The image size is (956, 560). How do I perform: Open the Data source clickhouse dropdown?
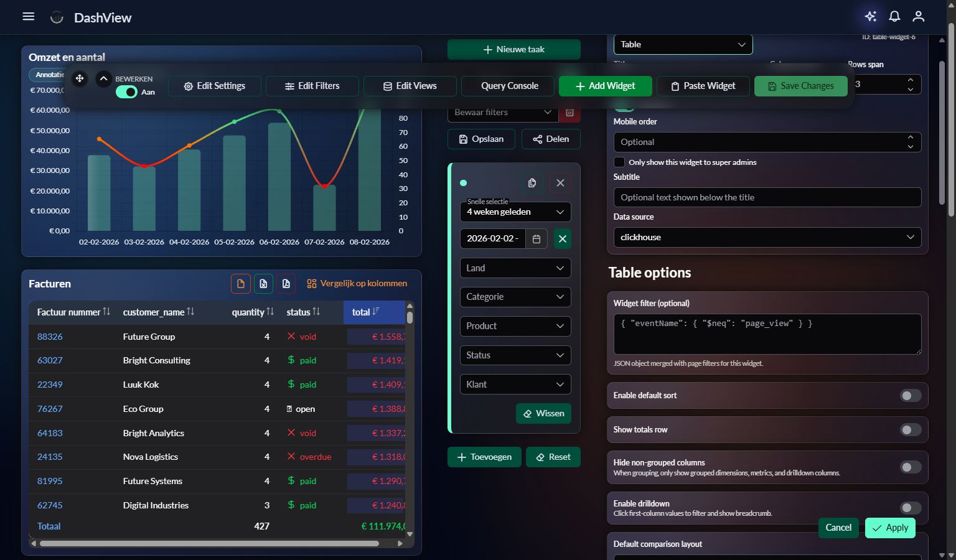[x=767, y=237]
